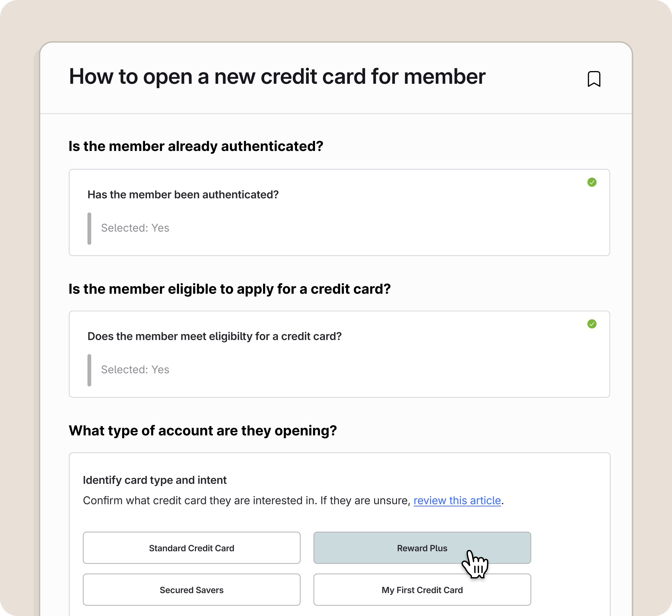Click the gray bar beside the authentication answer
Image resolution: width=672 pixels, height=616 pixels.
coord(89,228)
